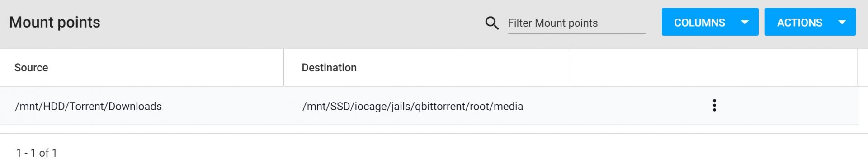Open the ACTIONS dropdown
This screenshot has height=168, width=868.
(810, 22)
